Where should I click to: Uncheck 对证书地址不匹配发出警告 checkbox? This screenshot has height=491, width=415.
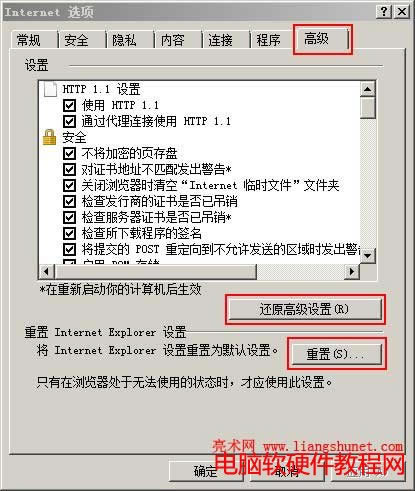coord(69,169)
